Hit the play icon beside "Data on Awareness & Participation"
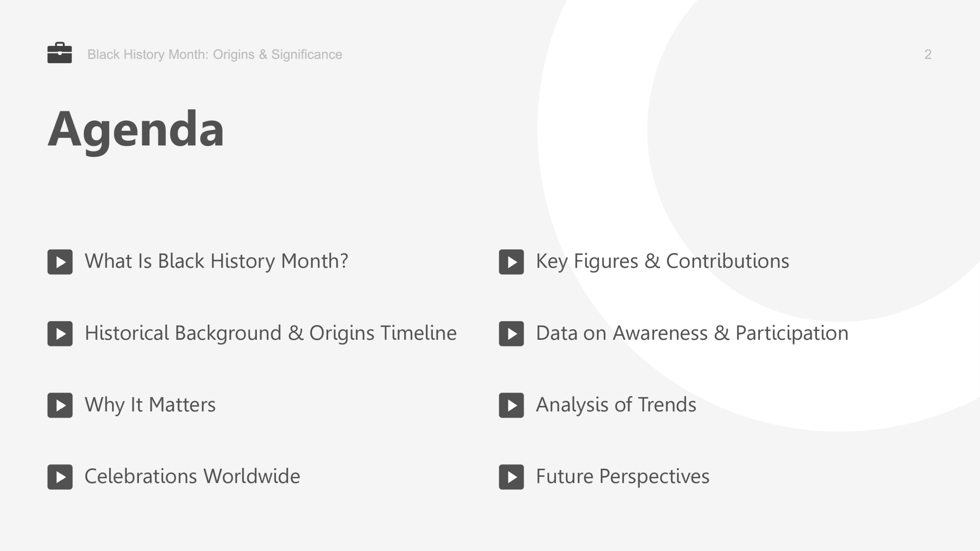Image resolution: width=980 pixels, height=551 pixels. pos(511,334)
